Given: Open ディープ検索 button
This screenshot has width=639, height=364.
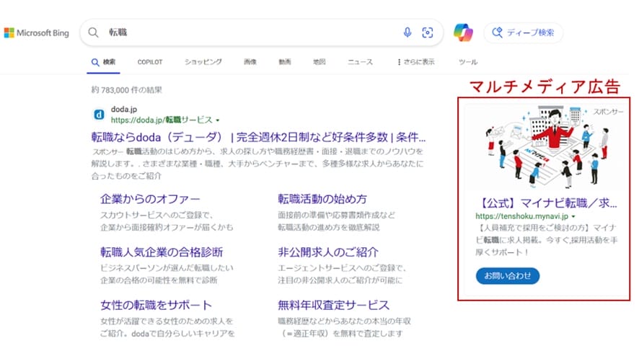Looking at the screenshot, I should pyautogui.click(x=524, y=32).
